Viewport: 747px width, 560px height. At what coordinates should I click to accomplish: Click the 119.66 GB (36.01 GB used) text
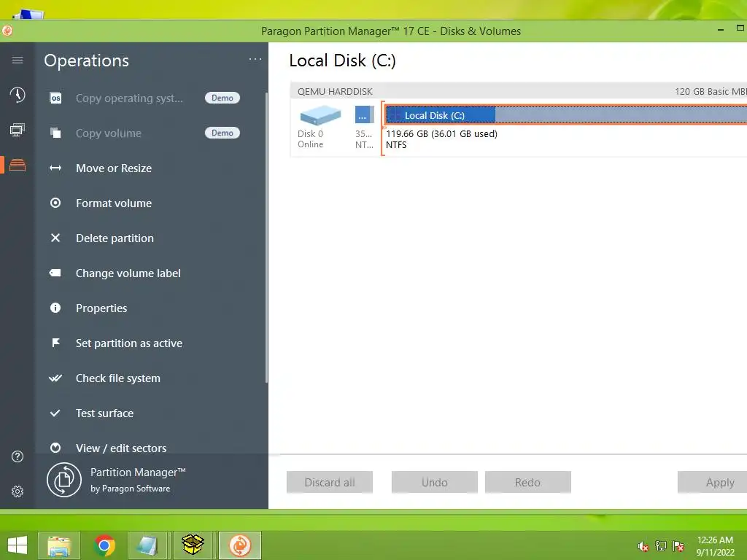click(x=441, y=134)
